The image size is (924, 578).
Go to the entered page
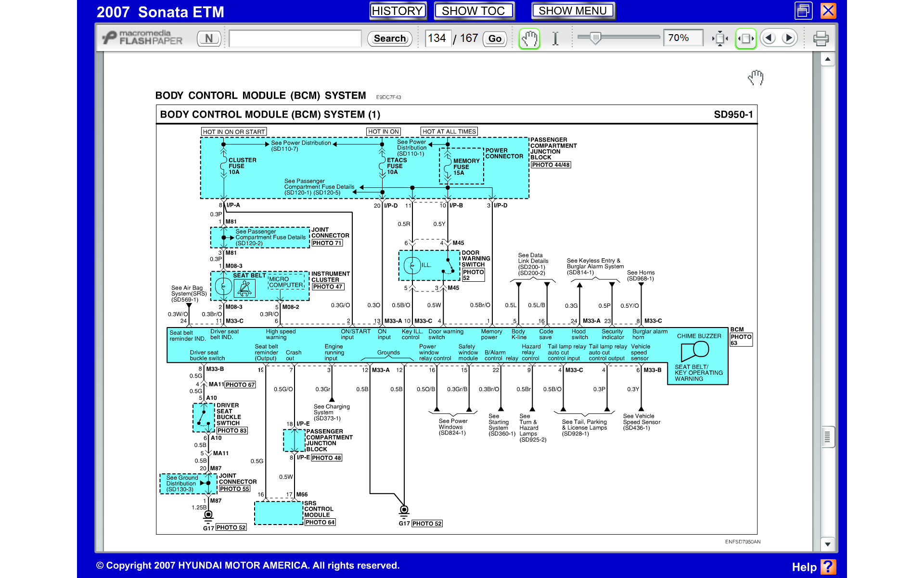[495, 39]
